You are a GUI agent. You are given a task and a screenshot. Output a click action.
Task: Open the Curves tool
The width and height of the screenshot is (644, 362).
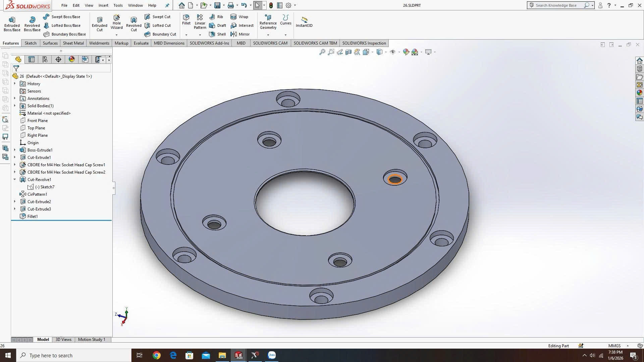coord(286,20)
